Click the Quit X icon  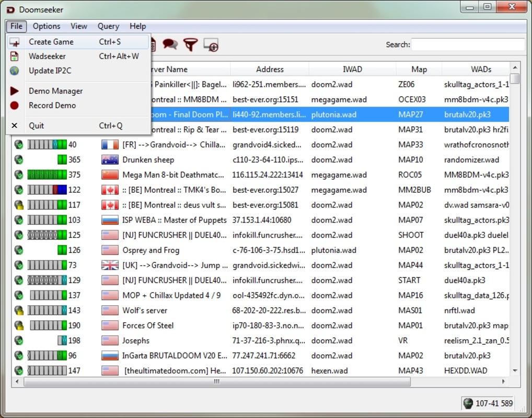pos(14,125)
